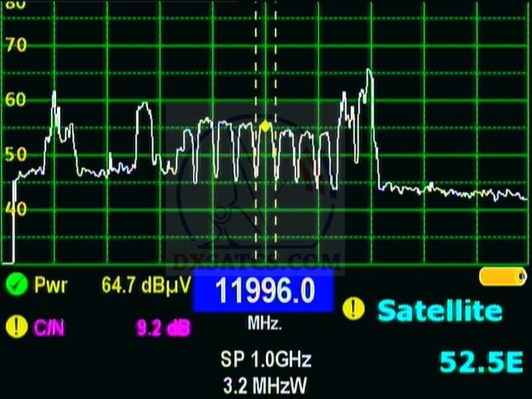Click the 9.2 dB C/N reading
The image size is (532, 399).
(x=164, y=327)
